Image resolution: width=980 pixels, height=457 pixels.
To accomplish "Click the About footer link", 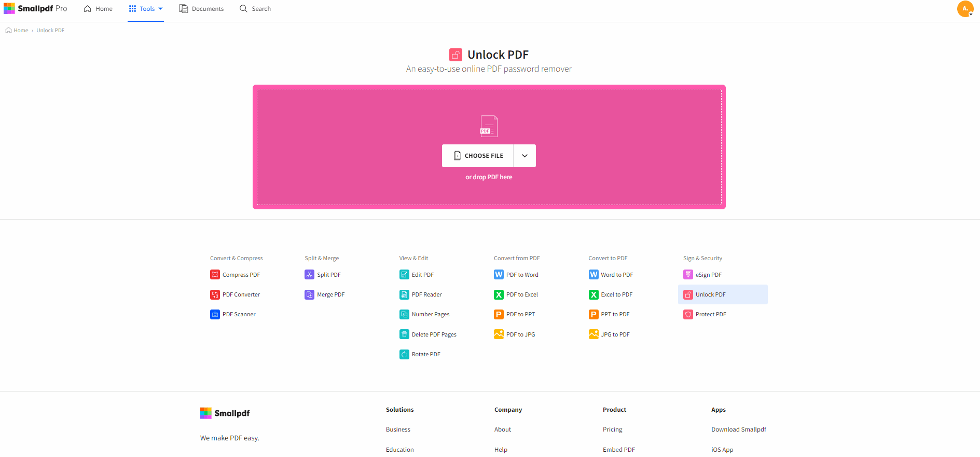I will click(503, 429).
